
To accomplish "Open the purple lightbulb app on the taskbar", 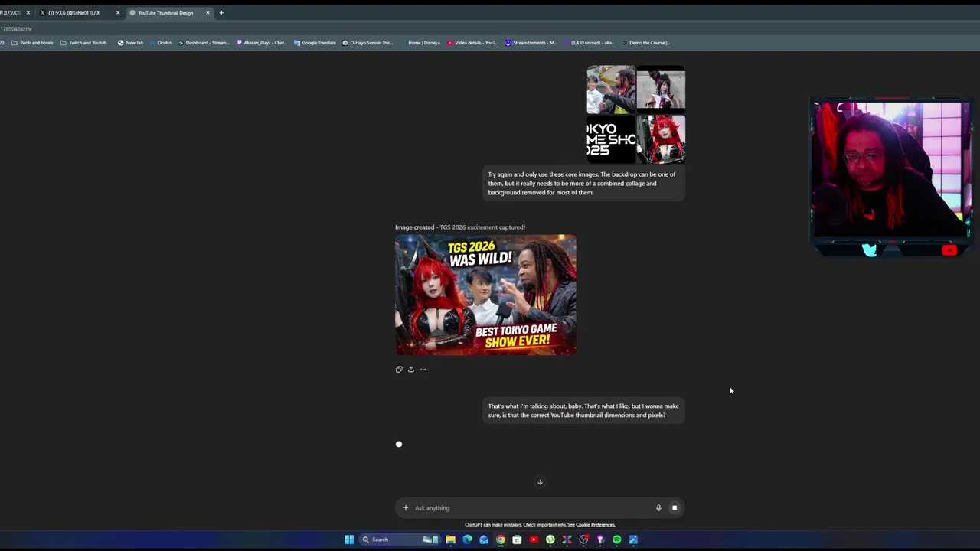I will [x=600, y=540].
